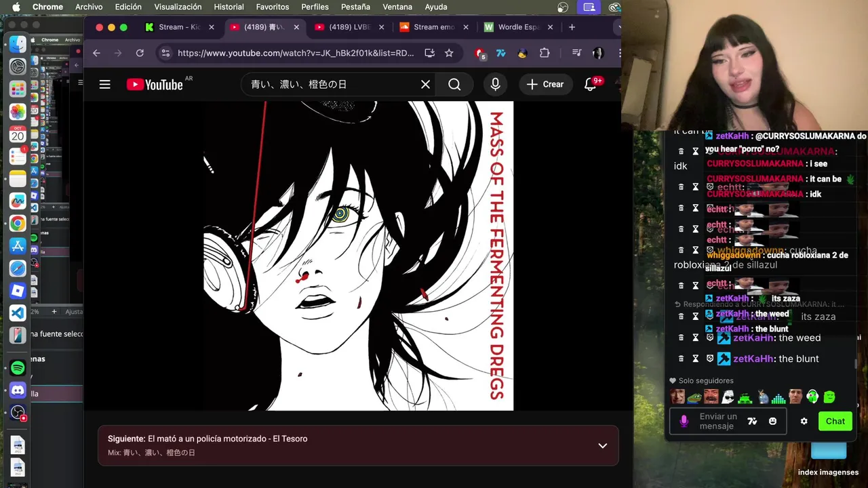This screenshot has width=868, height=488.
Task: Open the Perfiles menu
Action: 315,7
